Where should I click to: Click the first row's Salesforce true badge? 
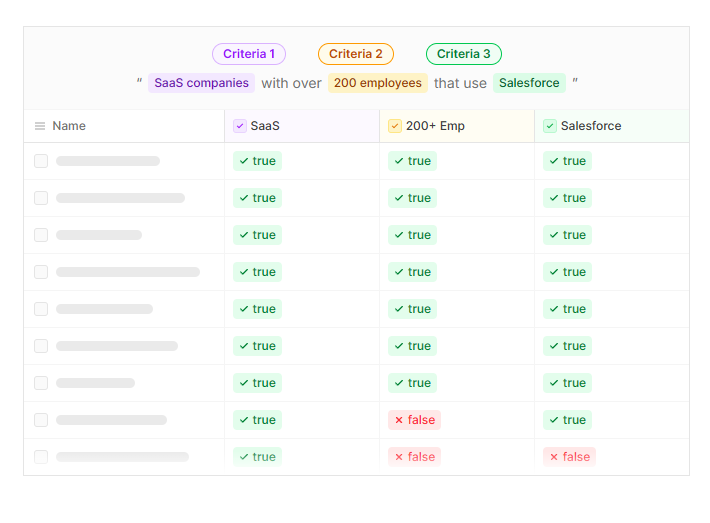(567, 161)
